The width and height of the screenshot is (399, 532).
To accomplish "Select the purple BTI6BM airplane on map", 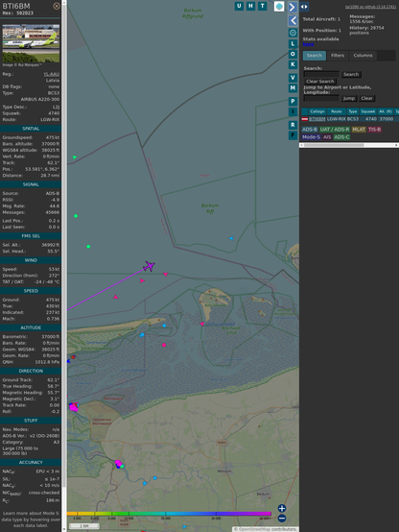I will pyautogui.click(x=150, y=266).
